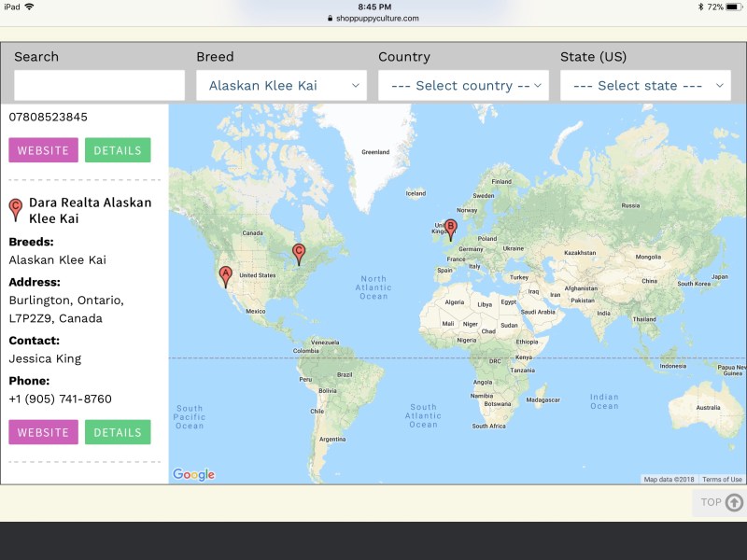Open DETAILS for Dara Realta Alaskan Klee Kai
The image size is (747, 560).
[118, 433]
